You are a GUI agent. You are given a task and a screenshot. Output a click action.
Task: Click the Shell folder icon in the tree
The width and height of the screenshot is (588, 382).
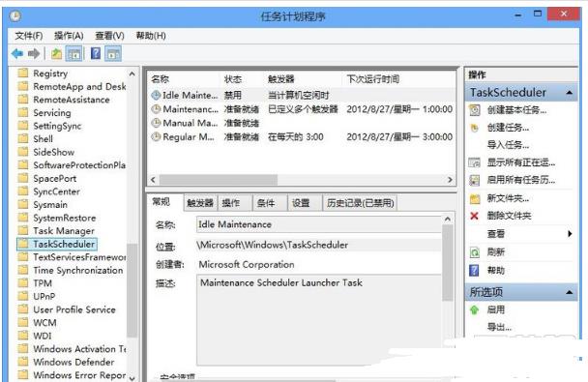click(23, 138)
